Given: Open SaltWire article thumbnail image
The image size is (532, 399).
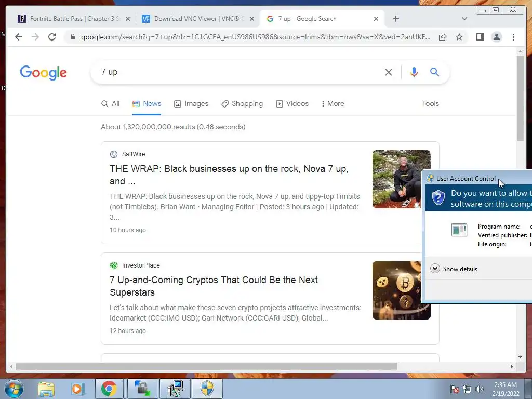Looking at the screenshot, I should pyautogui.click(x=397, y=179).
